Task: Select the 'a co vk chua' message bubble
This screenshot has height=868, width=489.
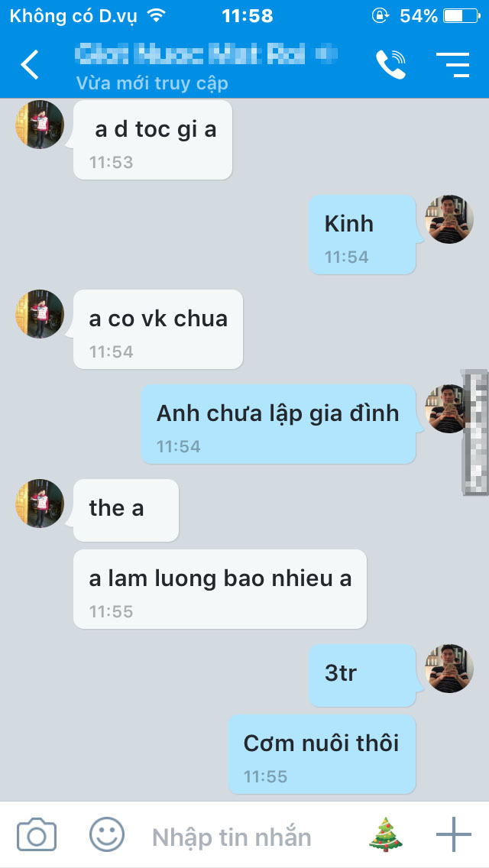Action: pos(158,329)
